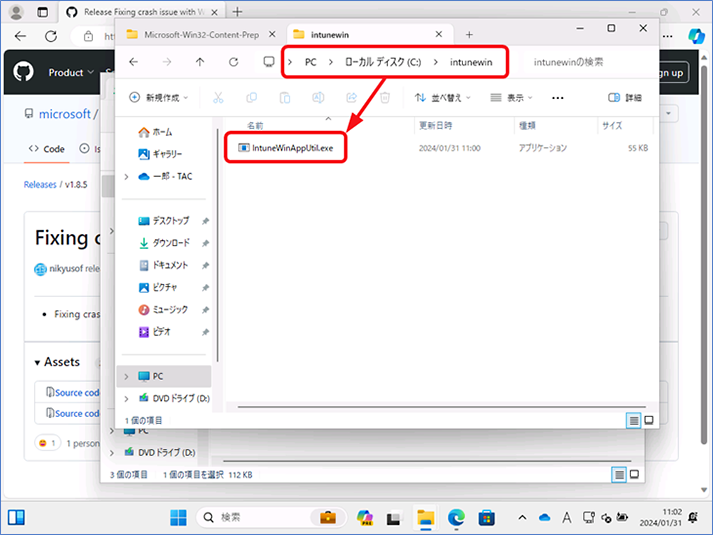Toggle the 詳細 details pane button
Screen dimensions: 713x535
pos(625,98)
